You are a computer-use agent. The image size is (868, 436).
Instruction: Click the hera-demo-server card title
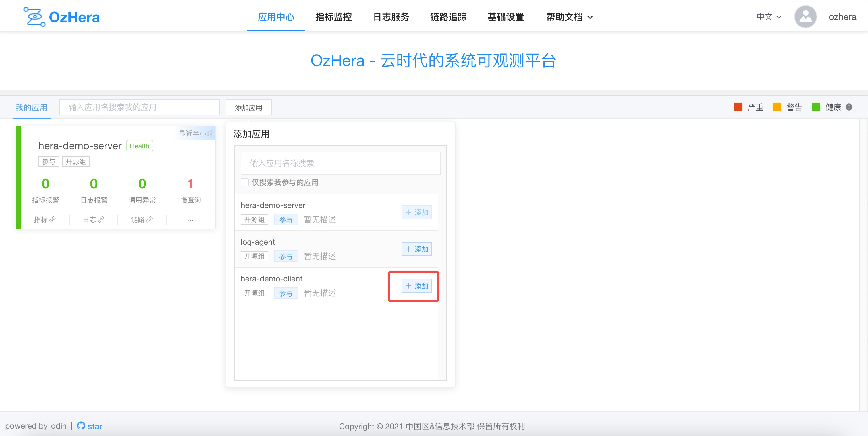tap(80, 146)
